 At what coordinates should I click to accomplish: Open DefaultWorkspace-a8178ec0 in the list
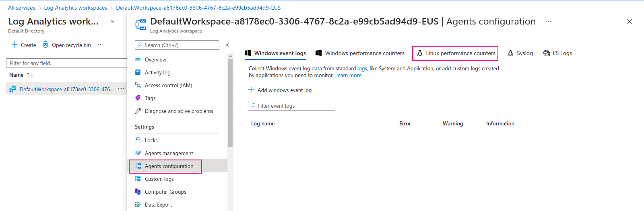[66, 89]
